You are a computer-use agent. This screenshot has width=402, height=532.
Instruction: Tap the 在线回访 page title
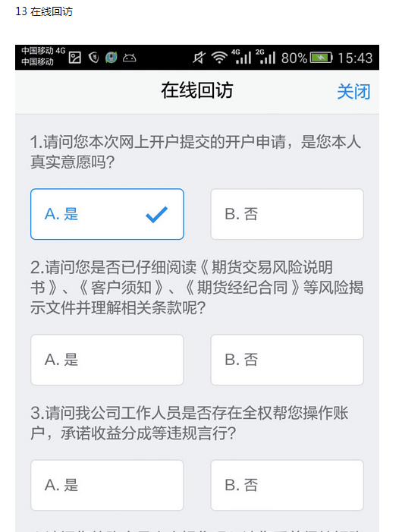tap(197, 90)
